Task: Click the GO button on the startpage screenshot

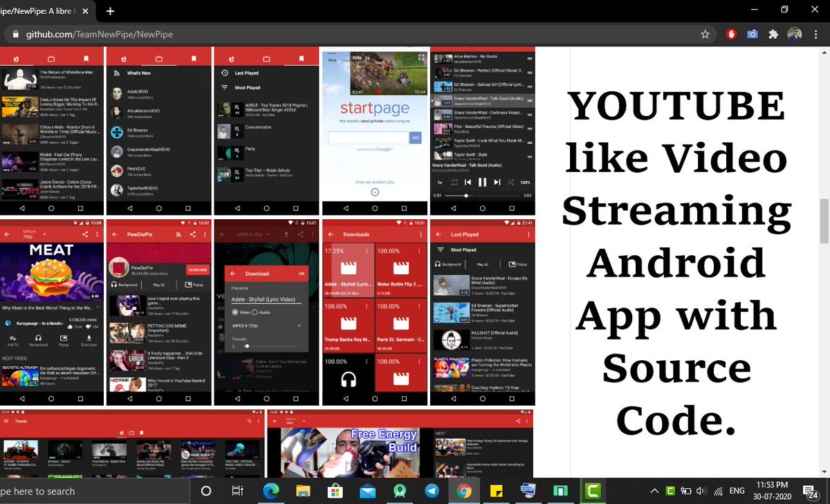Action: tap(416, 138)
